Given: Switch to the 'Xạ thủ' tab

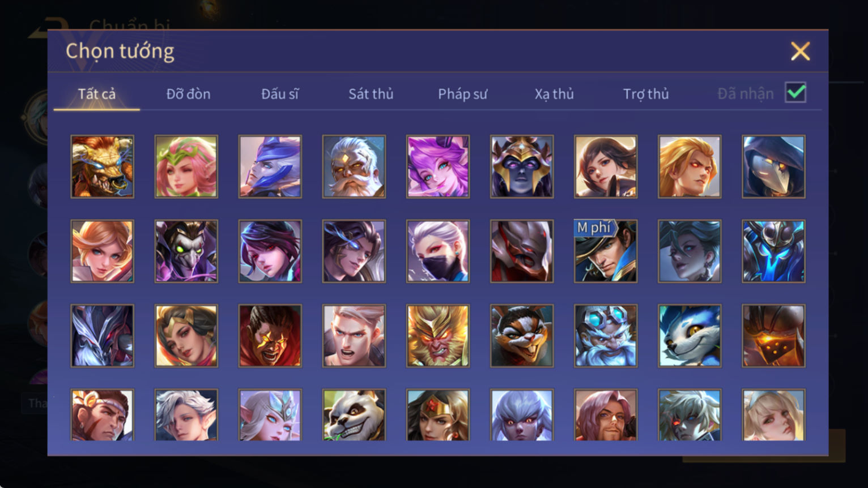Looking at the screenshot, I should (554, 94).
